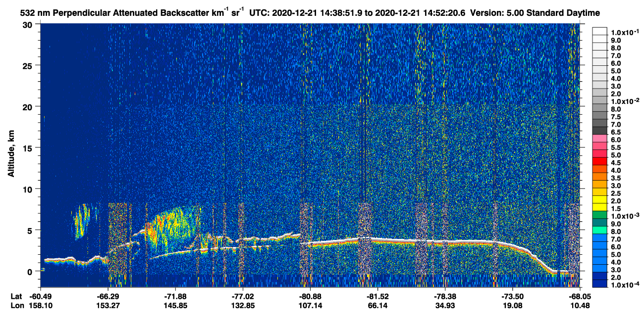Viewport: 644px width, 330px height.
Task: Click longitude value 34.93
Action: [445, 306]
